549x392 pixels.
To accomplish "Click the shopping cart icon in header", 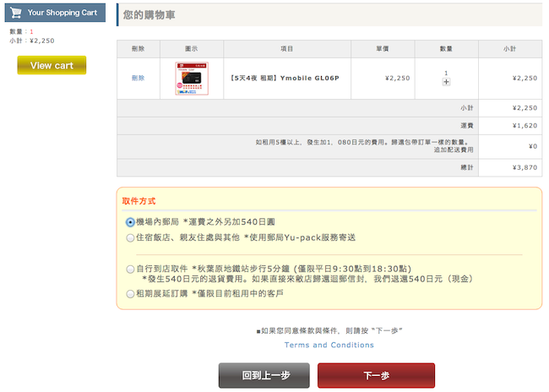I will tap(16, 13).
